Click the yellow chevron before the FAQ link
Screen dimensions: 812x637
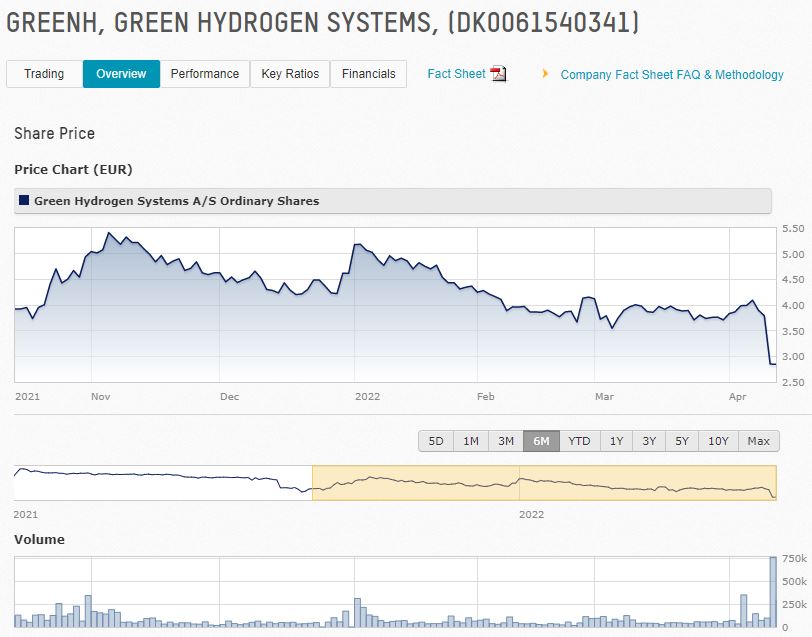pos(544,73)
